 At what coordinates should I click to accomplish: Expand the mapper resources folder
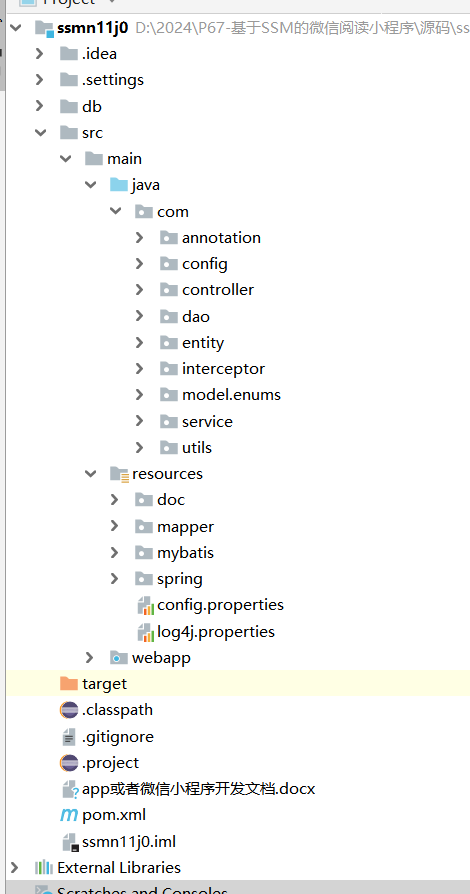[114, 526]
